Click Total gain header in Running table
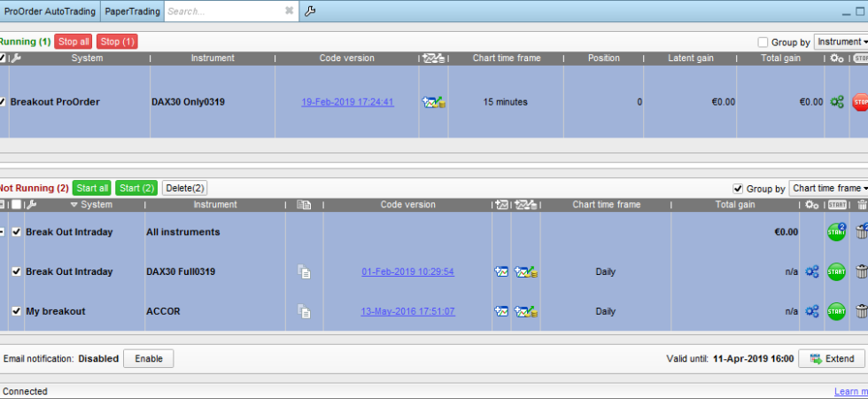The height and width of the screenshot is (399, 868). (781, 59)
